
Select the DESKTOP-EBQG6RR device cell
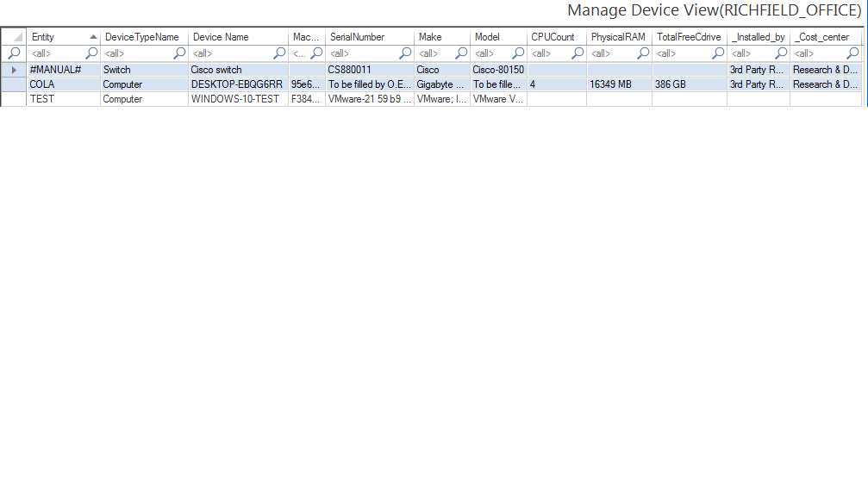pos(237,84)
